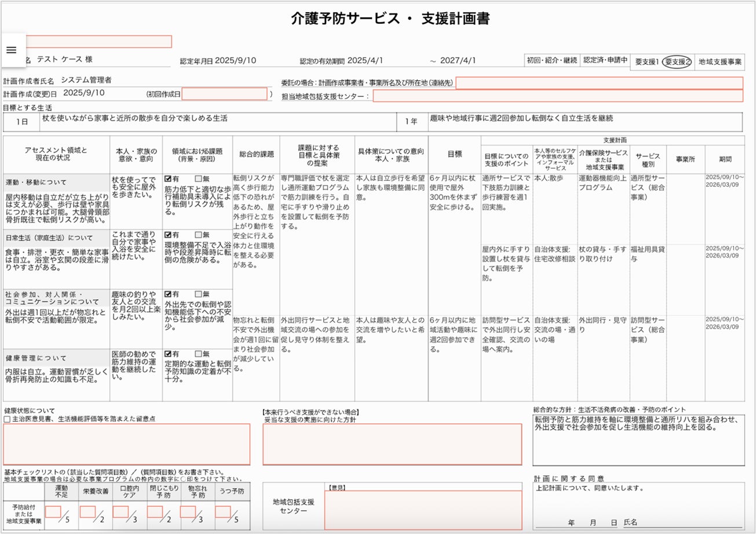Click the 運動器機能向上プログラム cell
Viewport: 756px width, 534px height.
coord(602,183)
